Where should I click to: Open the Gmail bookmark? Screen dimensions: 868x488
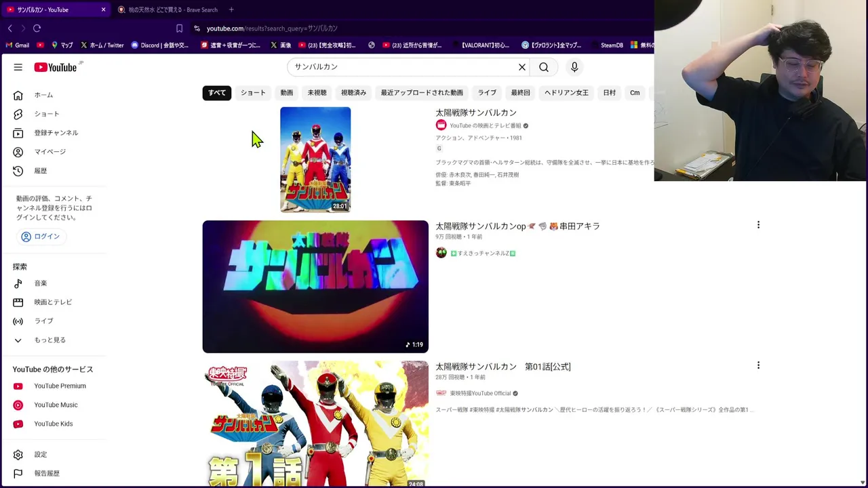pos(18,45)
